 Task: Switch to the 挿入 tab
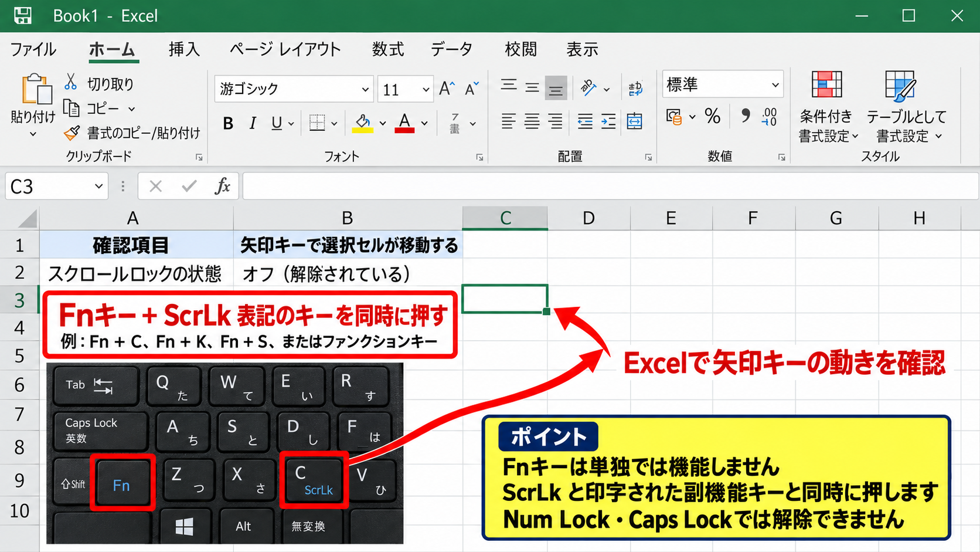pos(185,49)
